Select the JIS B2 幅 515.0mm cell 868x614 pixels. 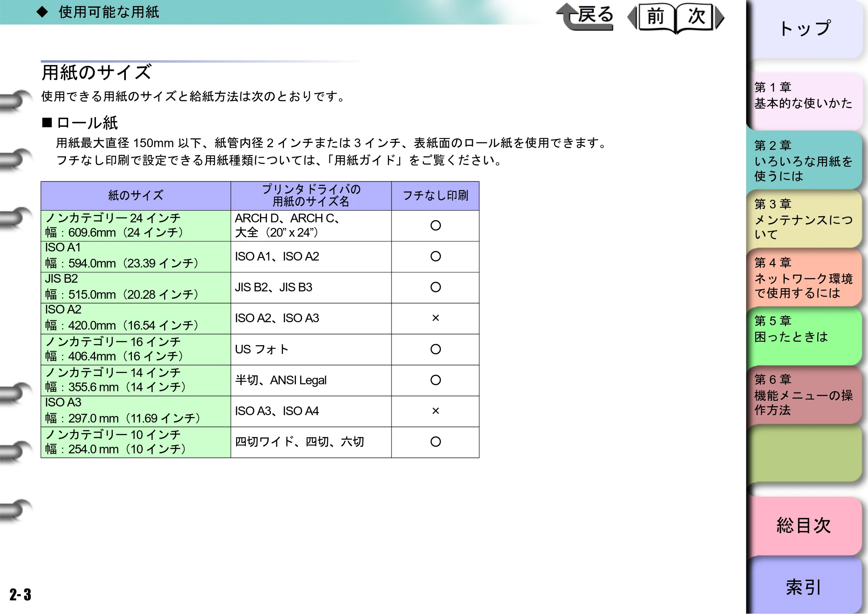(136, 287)
